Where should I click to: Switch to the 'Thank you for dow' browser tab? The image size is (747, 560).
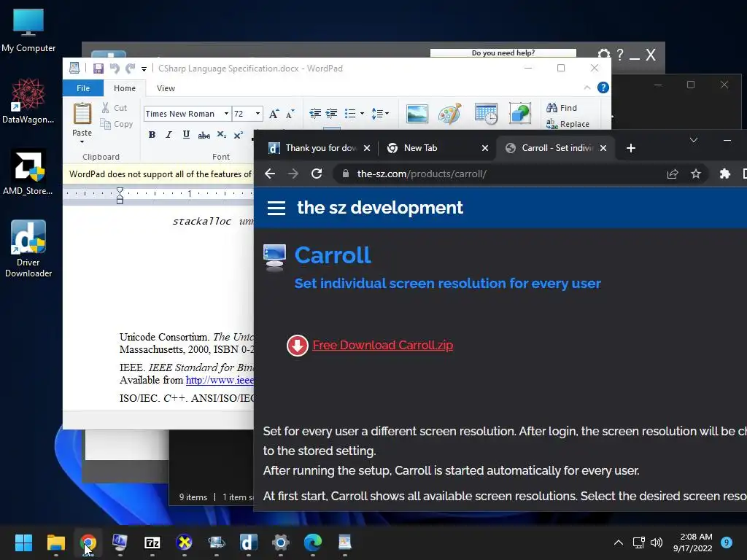[320, 148]
